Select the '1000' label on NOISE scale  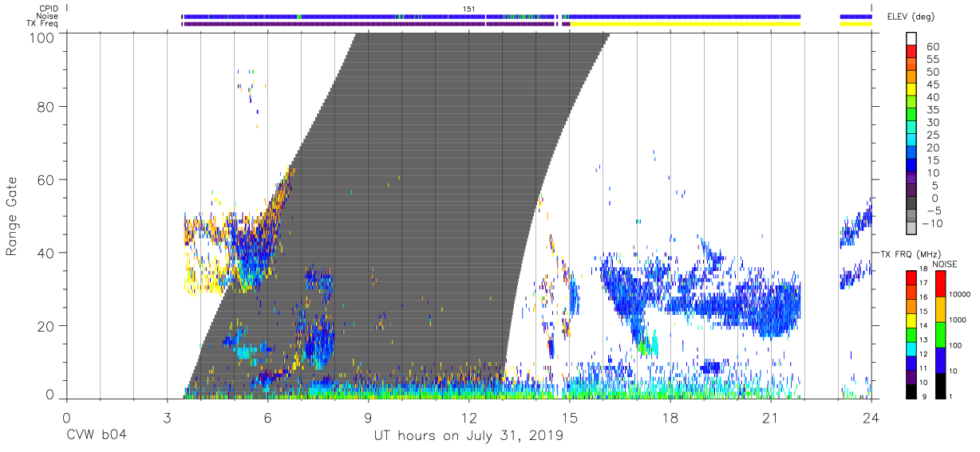pos(959,321)
